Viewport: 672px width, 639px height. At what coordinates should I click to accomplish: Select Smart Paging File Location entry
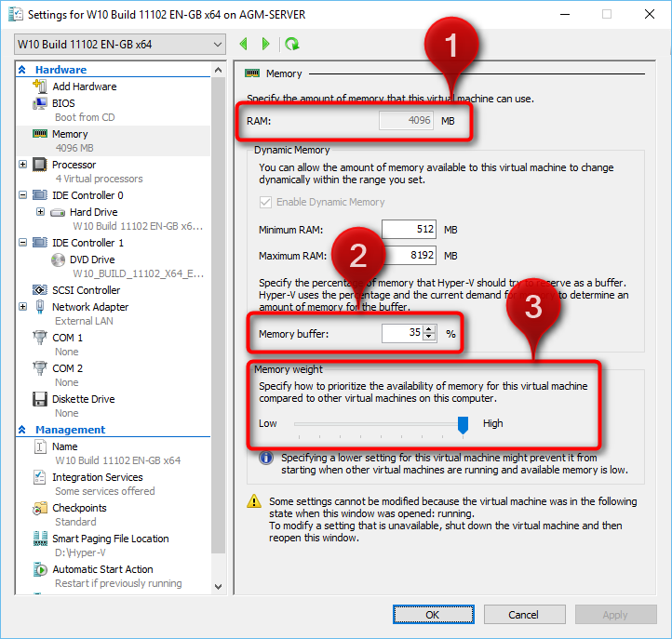[x=111, y=539]
